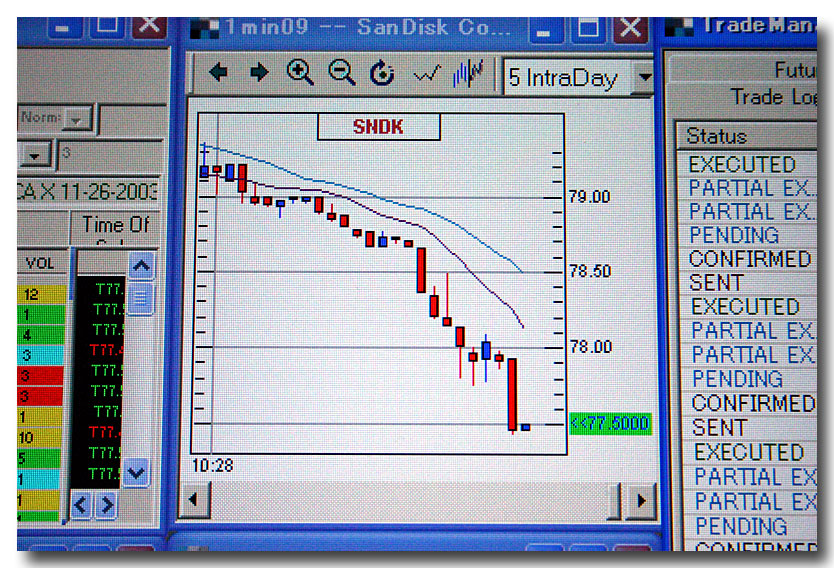The image size is (834, 568).
Task: Click the input field containing 3
Action: click(109, 155)
